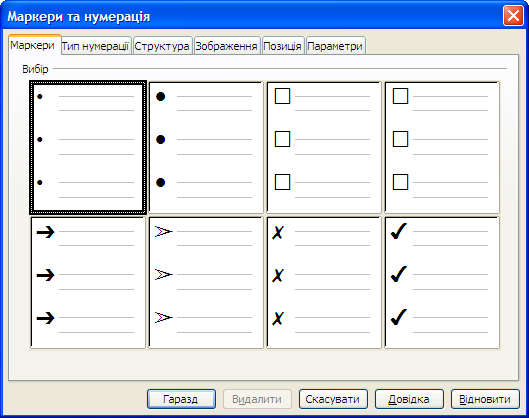Switch to the Тип нумерації tab
This screenshot has height=418, width=529.
tap(96, 46)
